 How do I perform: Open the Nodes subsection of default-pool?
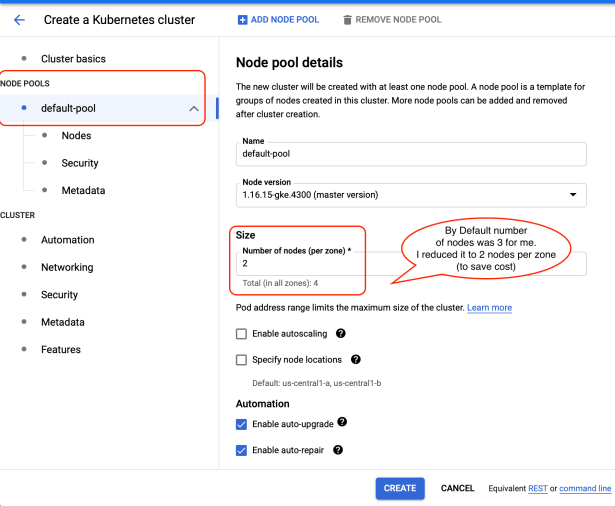[x=76, y=136]
